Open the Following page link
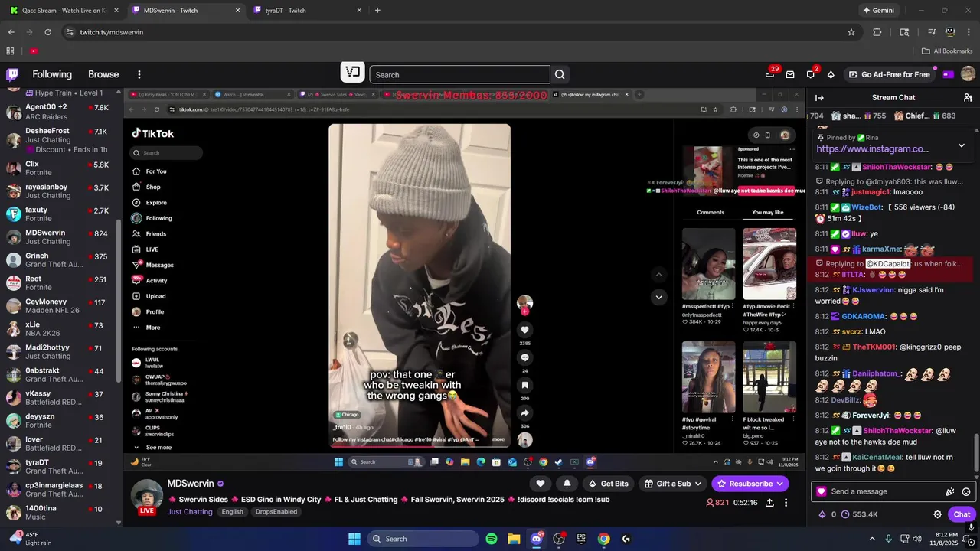The height and width of the screenshot is (551, 980). tap(52, 74)
